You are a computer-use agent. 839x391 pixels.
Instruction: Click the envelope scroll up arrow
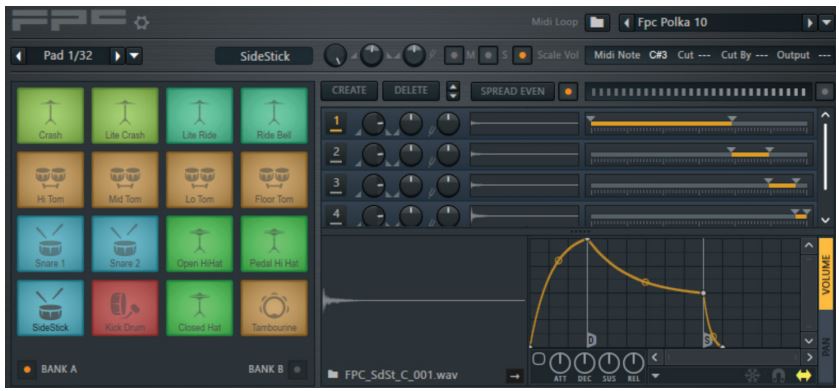click(x=809, y=245)
